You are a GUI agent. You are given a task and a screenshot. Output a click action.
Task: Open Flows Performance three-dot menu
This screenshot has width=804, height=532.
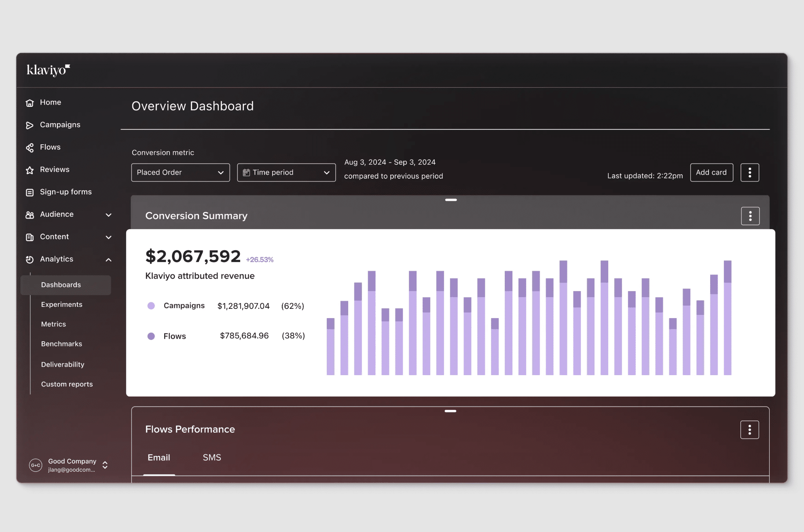749,430
